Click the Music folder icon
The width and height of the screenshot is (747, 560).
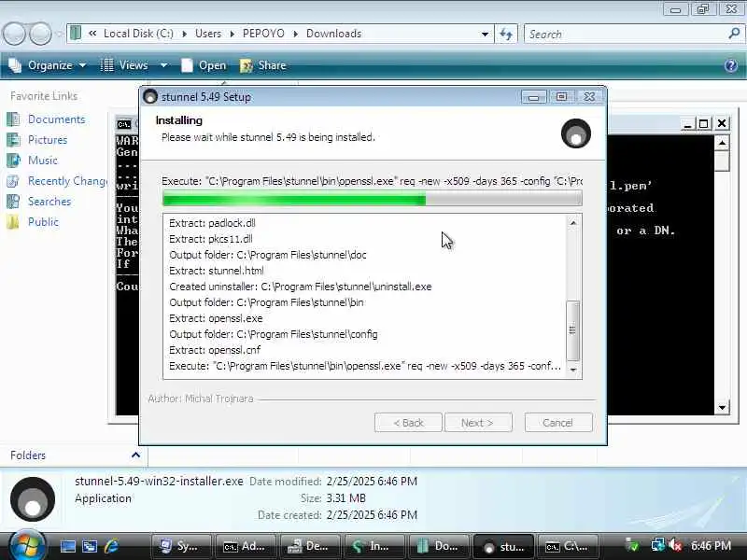(13, 161)
